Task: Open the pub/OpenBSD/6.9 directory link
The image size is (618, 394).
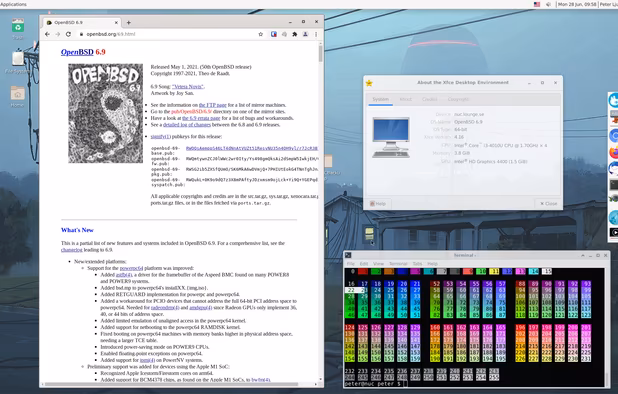Action: coord(191,112)
